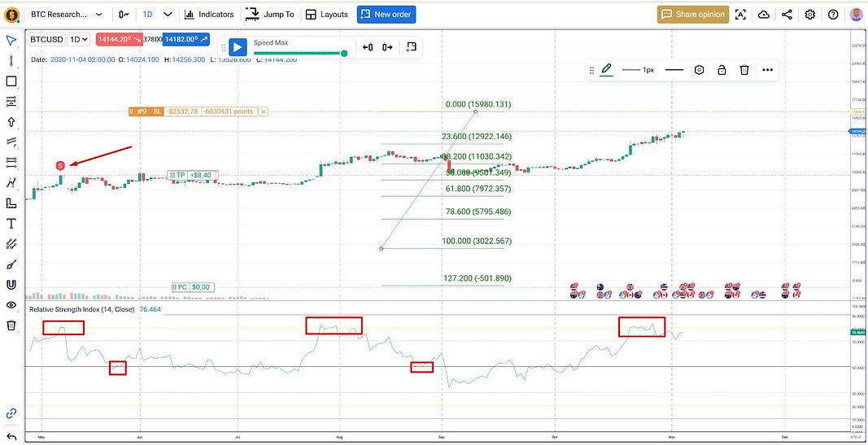Click the red S sell marker
The height and width of the screenshot is (445, 868).
(61, 165)
